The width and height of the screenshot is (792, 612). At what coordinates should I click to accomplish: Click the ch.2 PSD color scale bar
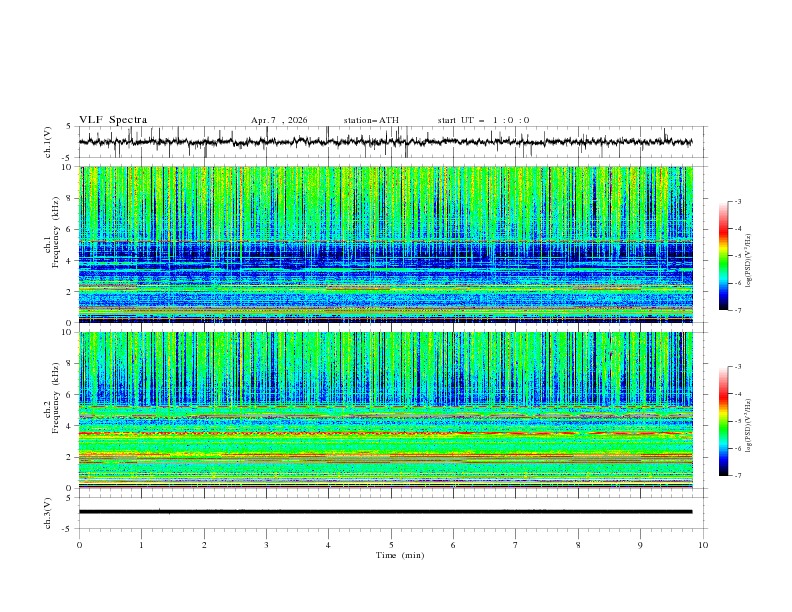pyautogui.click(x=723, y=421)
